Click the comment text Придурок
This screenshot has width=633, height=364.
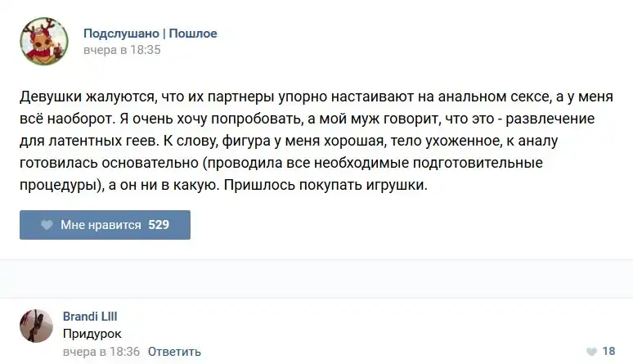pyautogui.click(x=92, y=334)
